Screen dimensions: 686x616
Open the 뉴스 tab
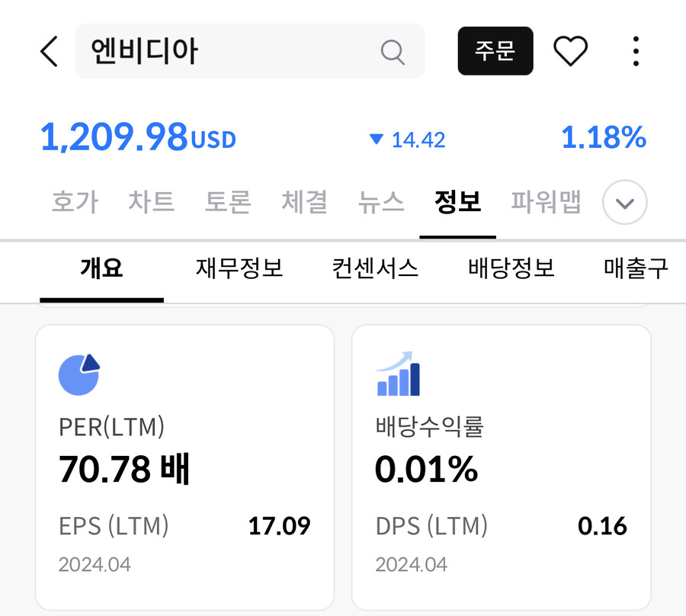click(380, 202)
